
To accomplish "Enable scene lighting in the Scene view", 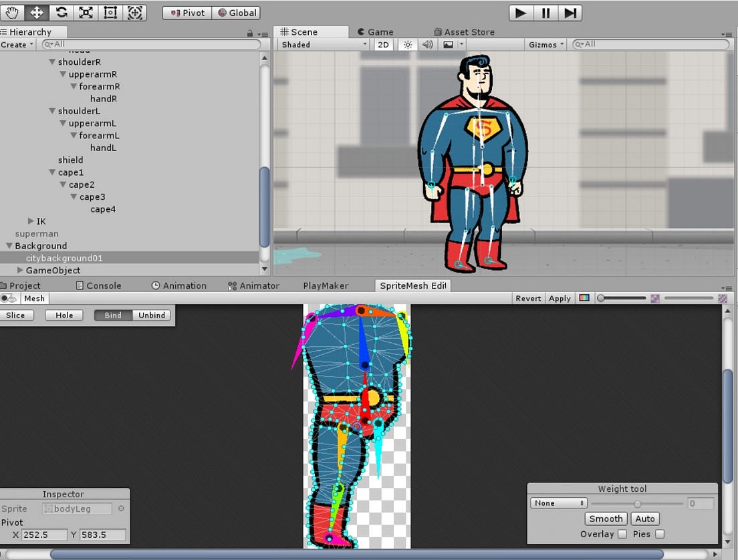I will pyautogui.click(x=408, y=44).
